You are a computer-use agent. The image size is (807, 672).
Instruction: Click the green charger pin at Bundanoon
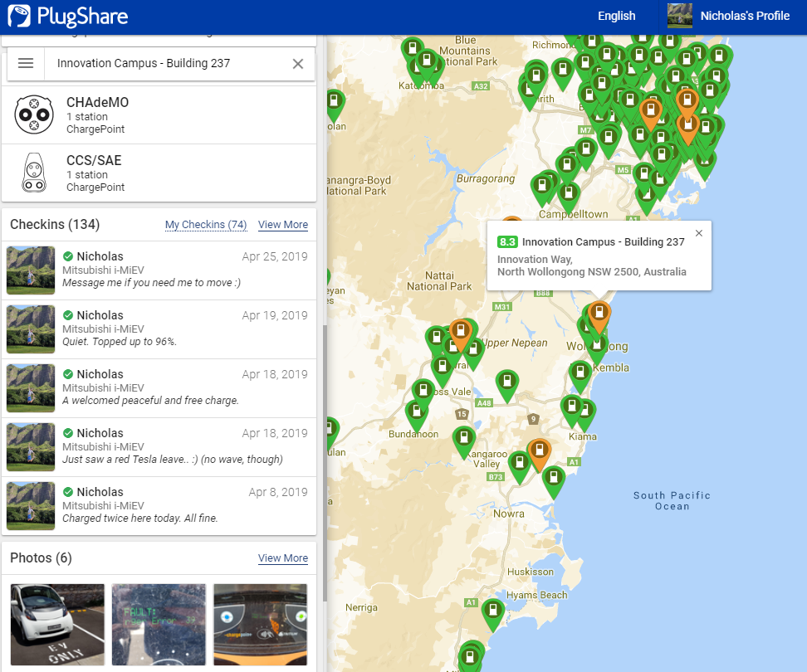[x=417, y=416]
